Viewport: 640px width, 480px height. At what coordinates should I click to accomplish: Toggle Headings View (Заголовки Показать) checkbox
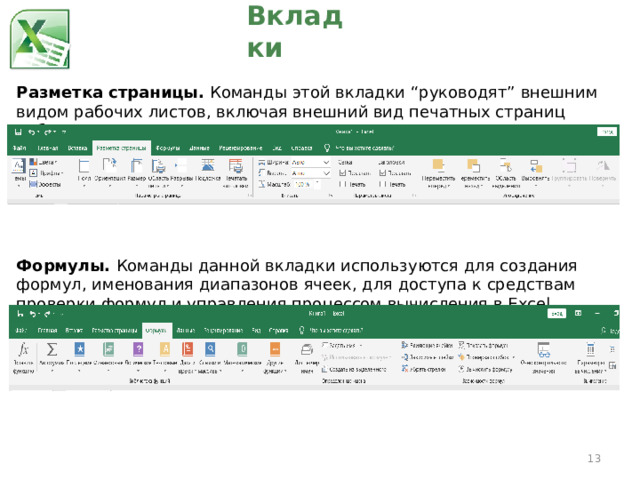pyautogui.click(x=382, y=173)
